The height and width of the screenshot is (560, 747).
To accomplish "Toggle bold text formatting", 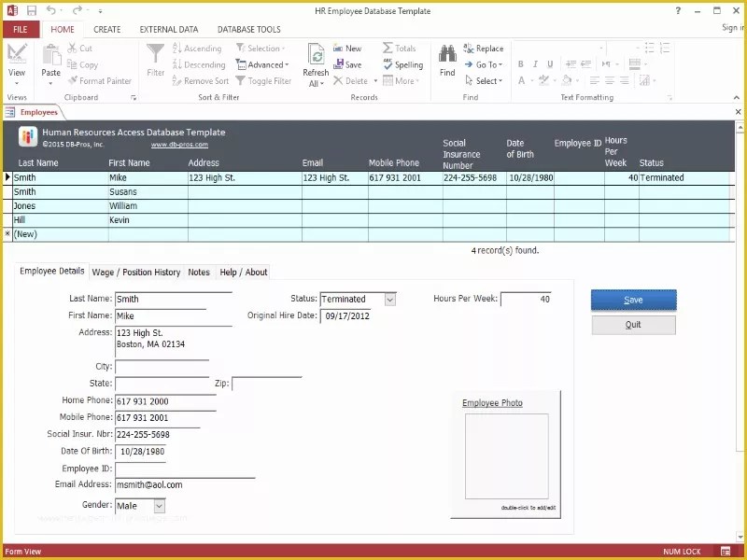I will (522, 64).
